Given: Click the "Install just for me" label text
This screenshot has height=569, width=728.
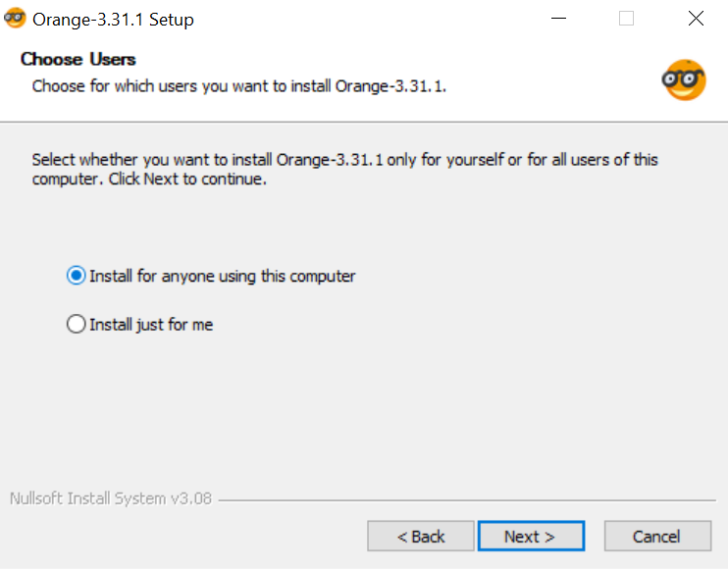Looking at the screenshot, I should click(x=151, y=325).
